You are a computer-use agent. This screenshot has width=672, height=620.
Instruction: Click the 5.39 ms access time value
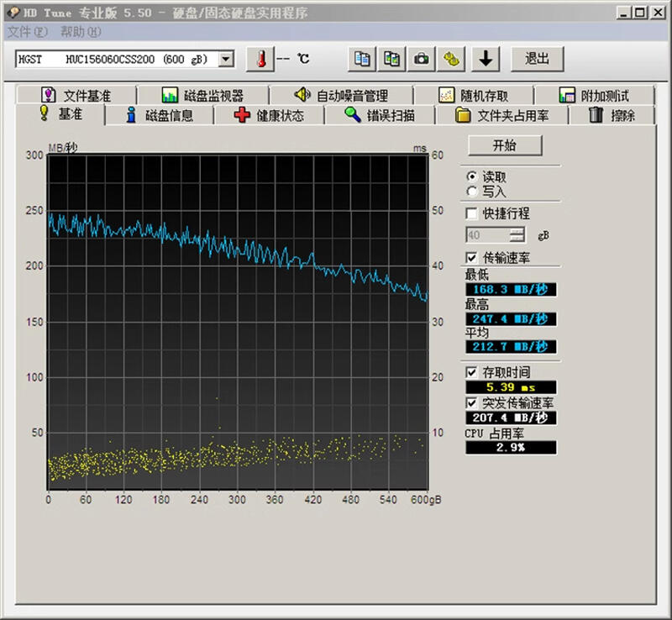(x=511, y=387)
